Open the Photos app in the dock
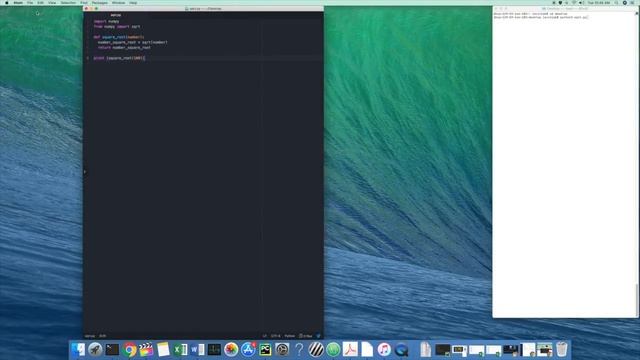The image size is (640, 360). point(231,350)
